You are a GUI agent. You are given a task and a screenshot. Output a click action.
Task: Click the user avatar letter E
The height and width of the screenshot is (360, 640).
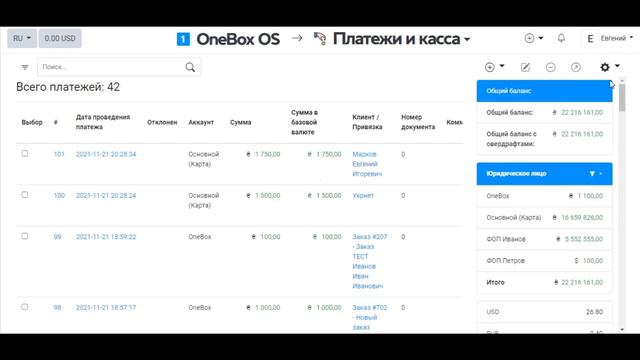(590, 38)
